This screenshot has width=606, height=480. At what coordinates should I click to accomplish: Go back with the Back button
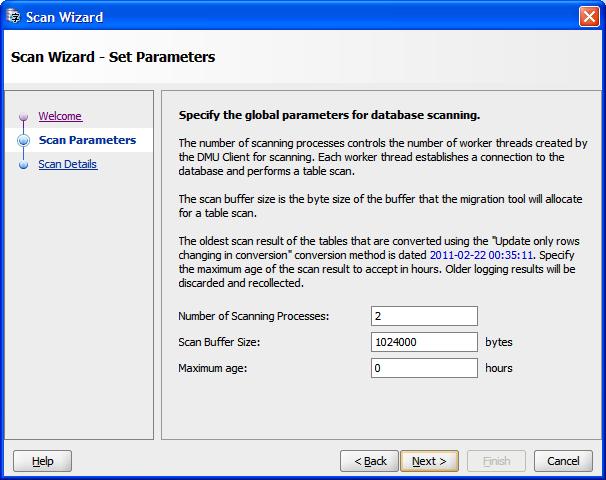[x=369, y=461]
